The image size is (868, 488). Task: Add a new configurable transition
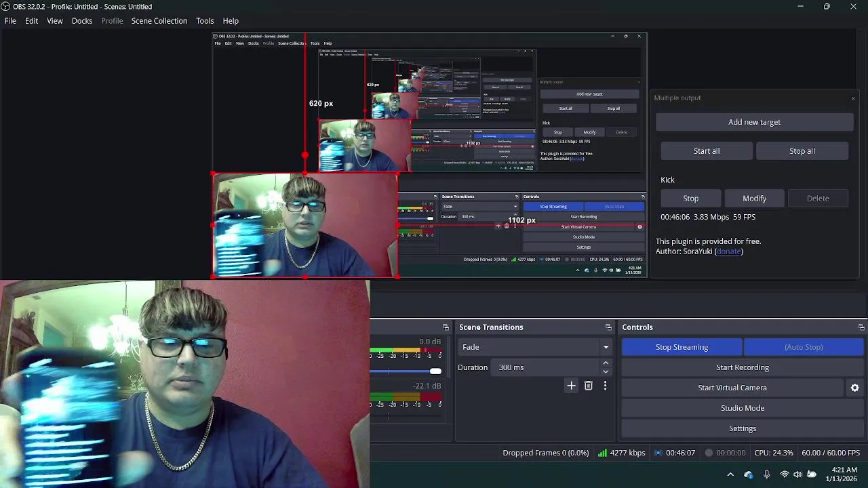(571, 386)
